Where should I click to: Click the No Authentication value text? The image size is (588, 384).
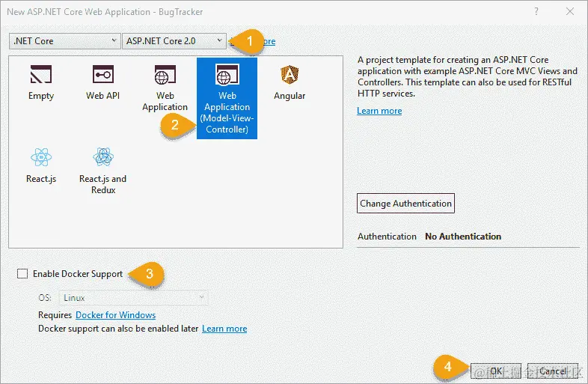[x=463, y=237]
